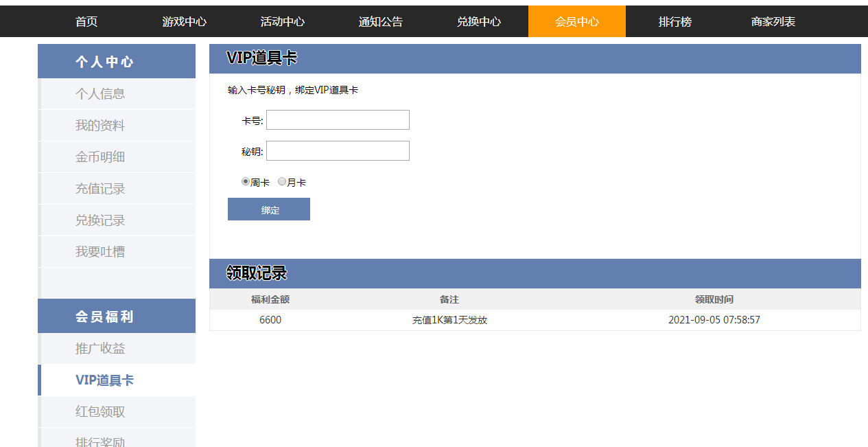This screenshot has width=868, height=447.
Task: Open 红包领取 in the sidebar
Action: pos(100,412)
